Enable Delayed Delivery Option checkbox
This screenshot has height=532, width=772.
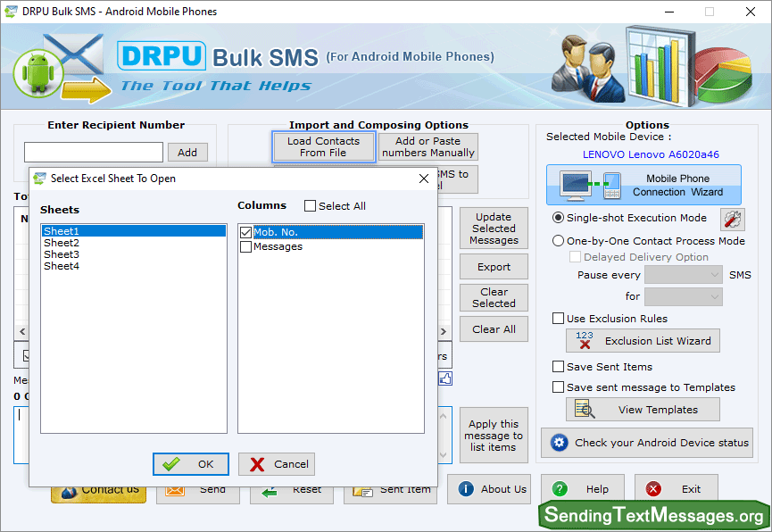click(575, 257)
